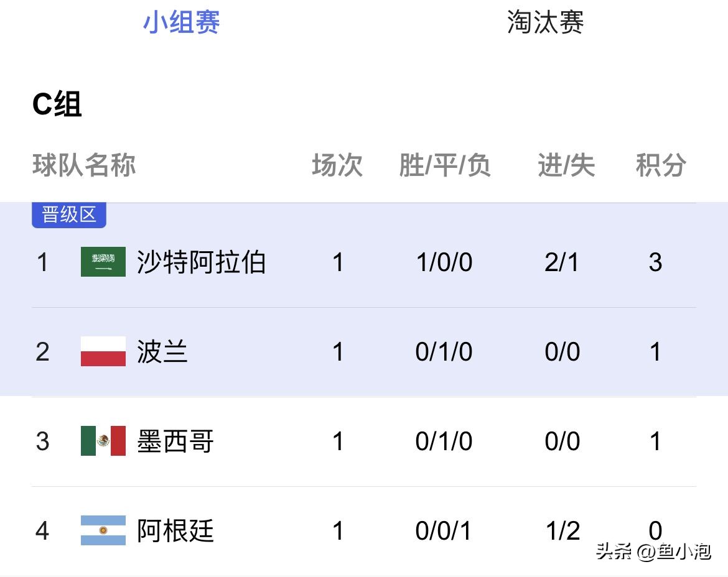This screenshot has width=728, height=577.
Task: Click the 球队名称 column header
Action: click(x=83, y=165)
